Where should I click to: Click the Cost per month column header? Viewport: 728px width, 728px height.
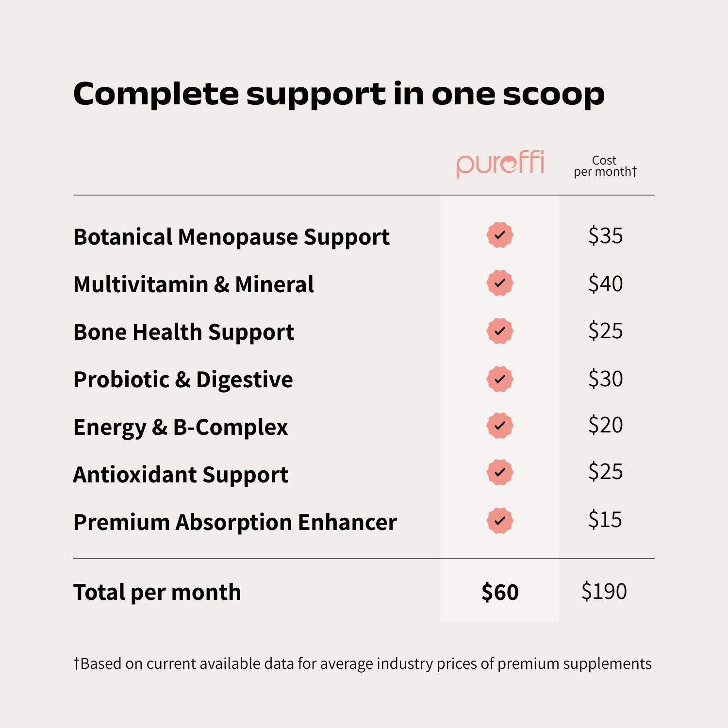click(605, 166)
